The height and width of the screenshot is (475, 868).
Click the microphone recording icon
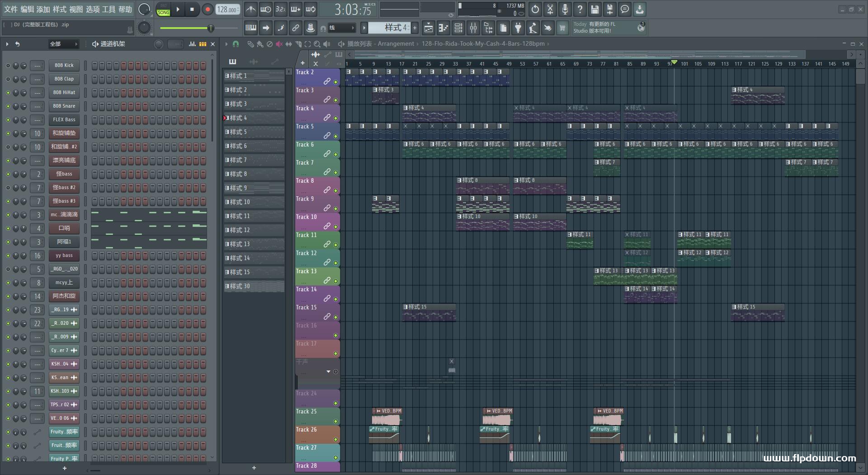pyautogui.click(x=565, y=9)
